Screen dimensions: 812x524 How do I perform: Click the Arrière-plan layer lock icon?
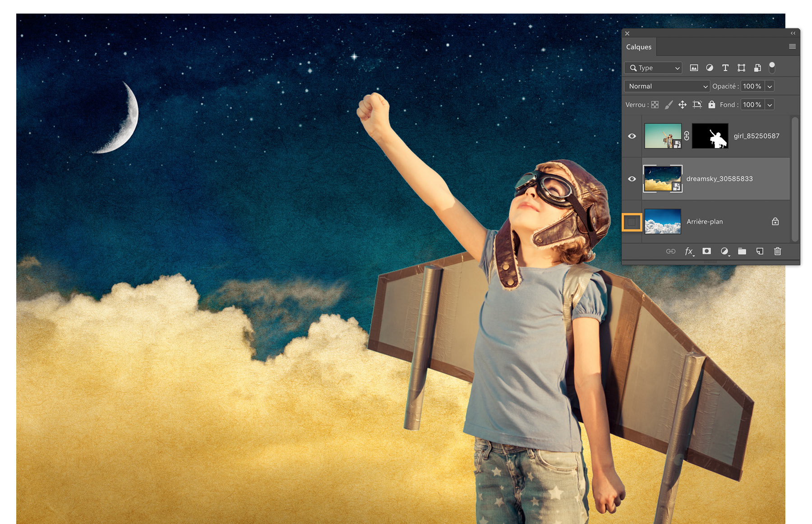[x=775, y=222]
